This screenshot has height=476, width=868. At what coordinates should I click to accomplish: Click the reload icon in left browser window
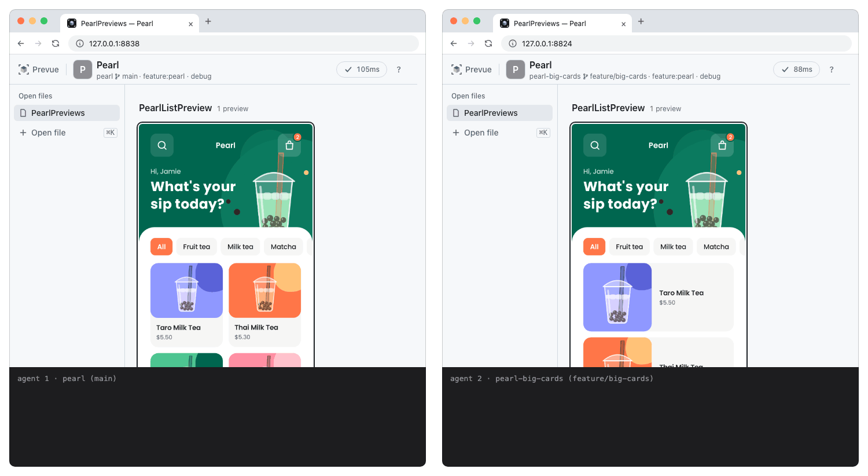tap(56, 43)
